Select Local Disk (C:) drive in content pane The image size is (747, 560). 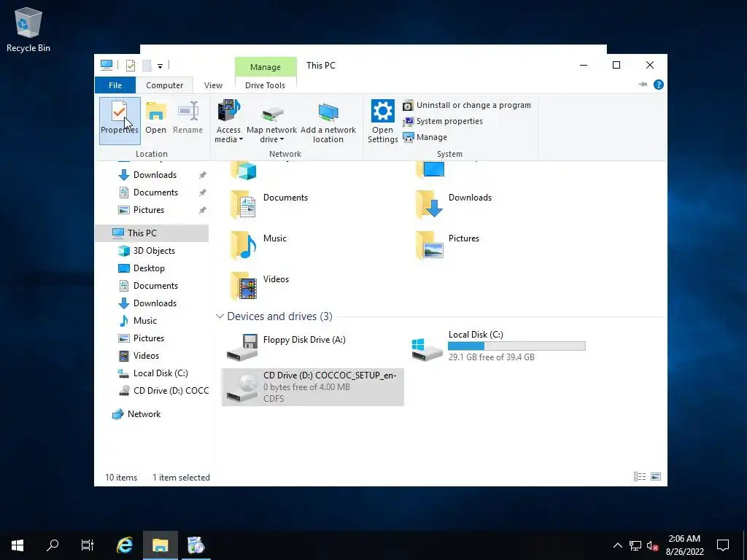(499, 346)
